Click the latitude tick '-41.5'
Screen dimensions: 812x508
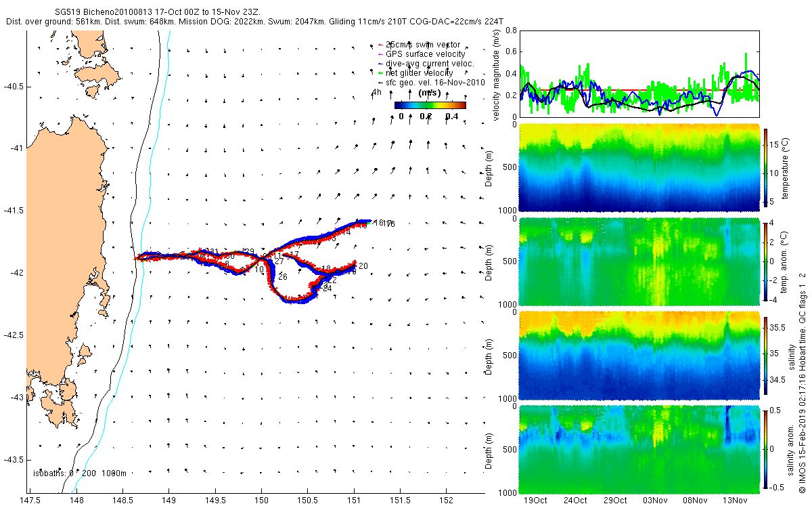pyautogui.click(x=14, y=211)
